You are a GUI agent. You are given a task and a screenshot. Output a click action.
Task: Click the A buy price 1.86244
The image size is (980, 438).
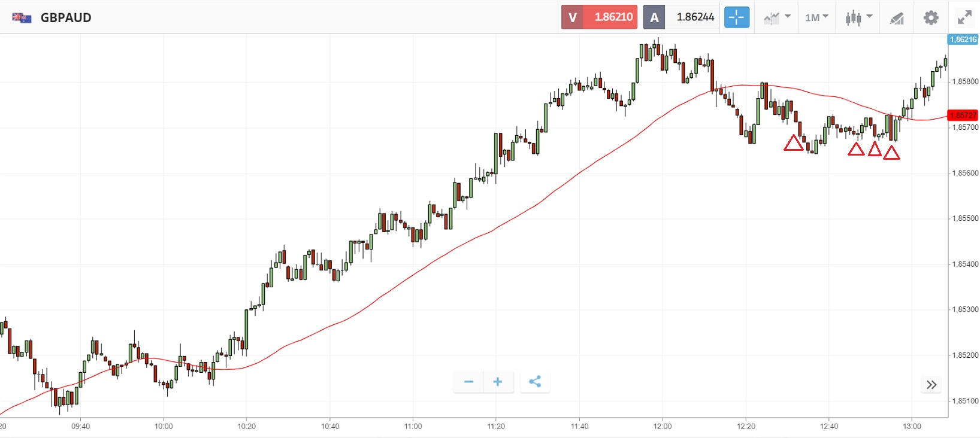click(681, 17)
